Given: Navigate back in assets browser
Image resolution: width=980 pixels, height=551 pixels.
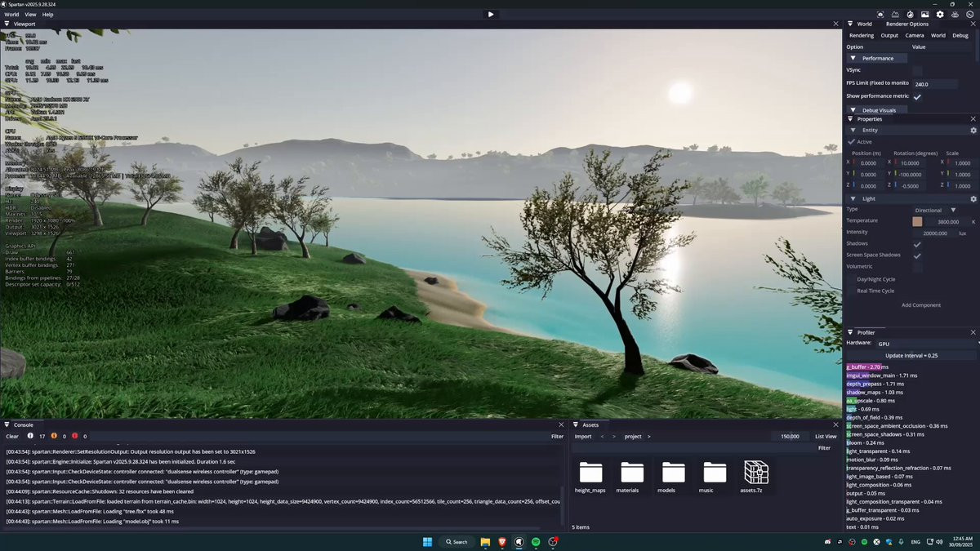Looking at the screenshot, I should (x=603, y=437).
